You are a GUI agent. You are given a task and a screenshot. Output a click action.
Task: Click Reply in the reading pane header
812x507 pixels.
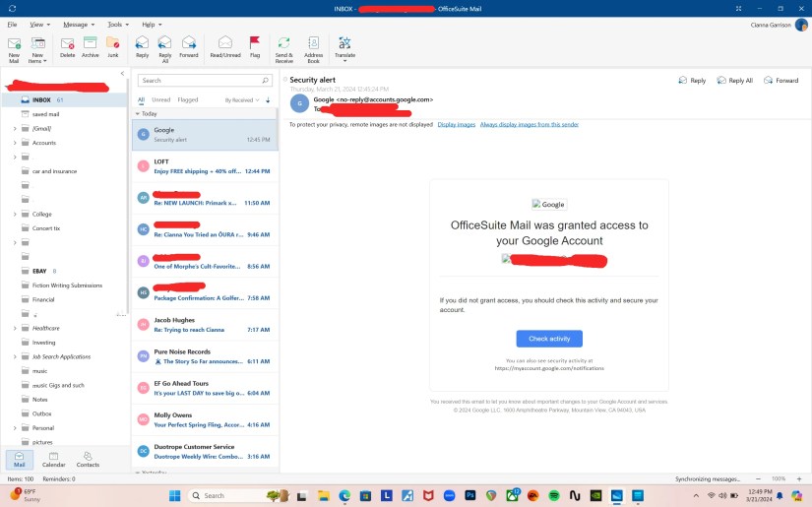pos(692,81)
